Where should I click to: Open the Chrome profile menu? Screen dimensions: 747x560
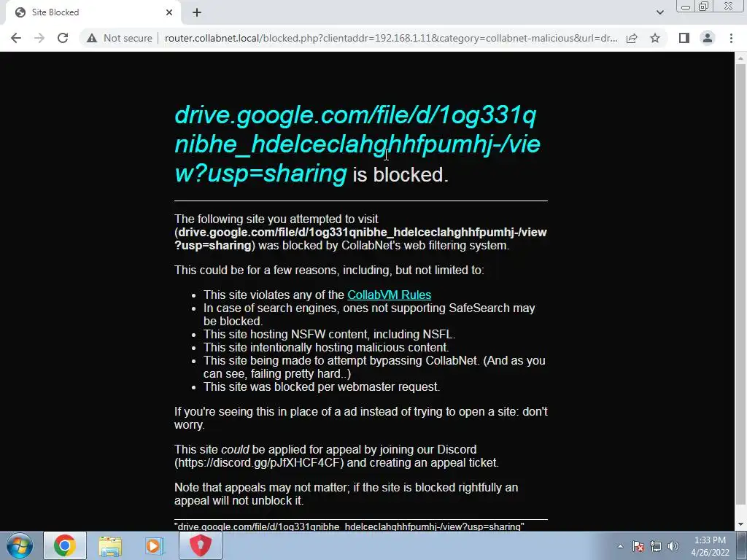point(708,38)
